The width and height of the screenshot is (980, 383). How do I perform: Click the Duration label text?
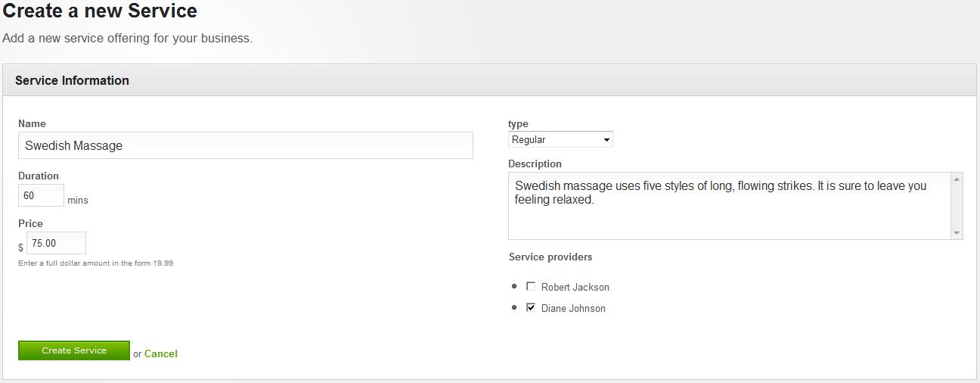(39, 176)
